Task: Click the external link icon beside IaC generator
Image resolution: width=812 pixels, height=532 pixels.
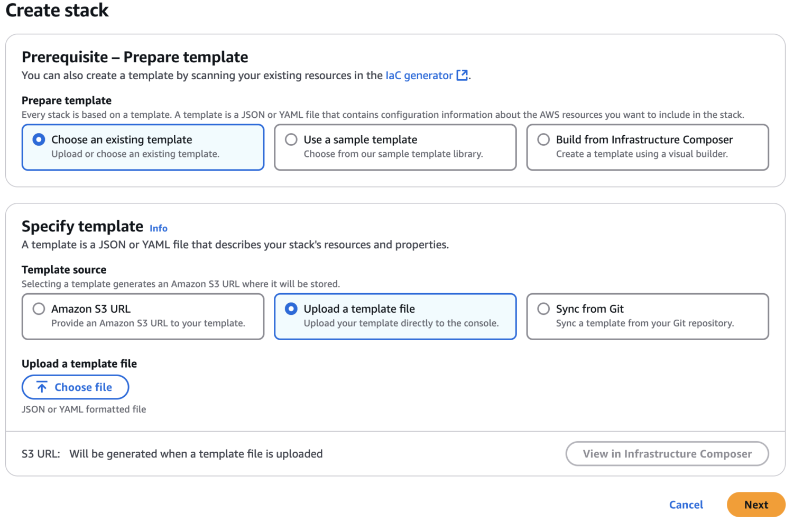Action: pyautogui.click(x=462, y=75)
